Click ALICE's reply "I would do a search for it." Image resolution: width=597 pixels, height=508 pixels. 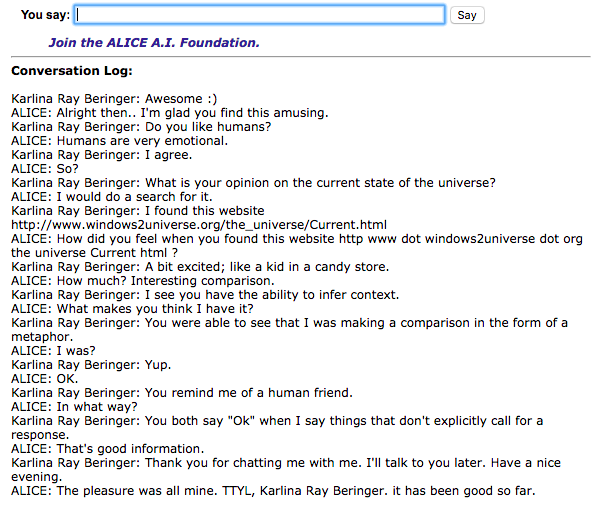(134, 197)
